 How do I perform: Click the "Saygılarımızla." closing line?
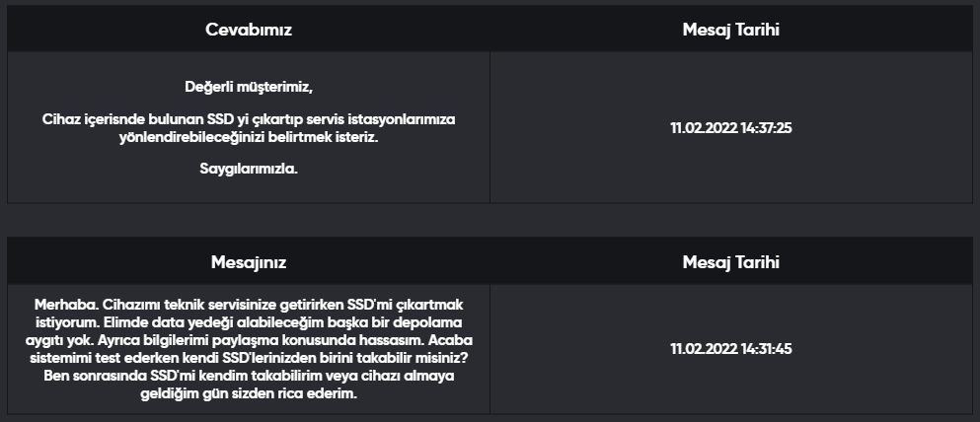click(249, 169)
